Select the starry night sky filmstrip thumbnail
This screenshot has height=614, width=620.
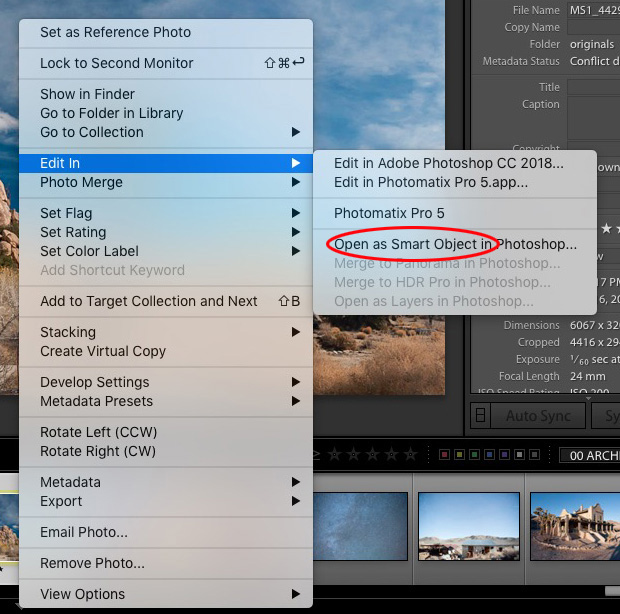(x=360, y=526)
